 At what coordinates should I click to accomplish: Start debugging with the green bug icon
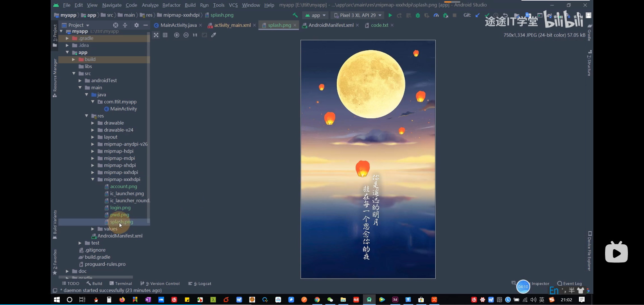pyautogui.click(x=418, y=15)
